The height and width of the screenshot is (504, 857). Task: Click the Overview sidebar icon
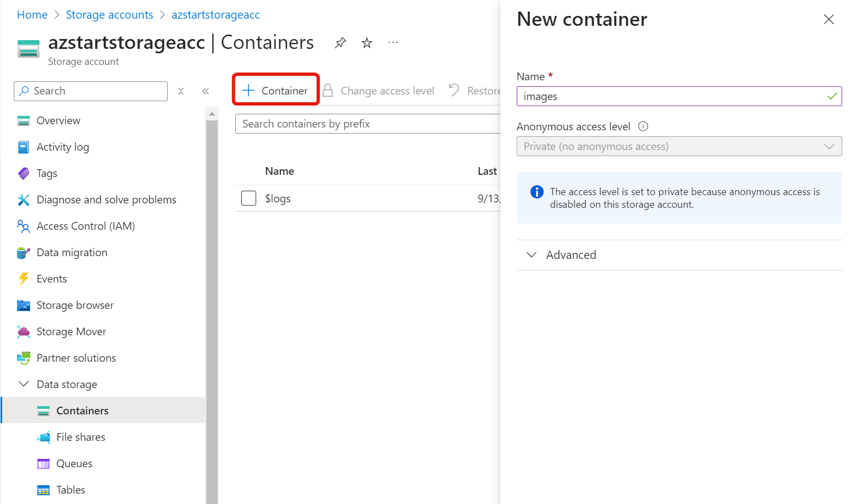pos(24,121)
